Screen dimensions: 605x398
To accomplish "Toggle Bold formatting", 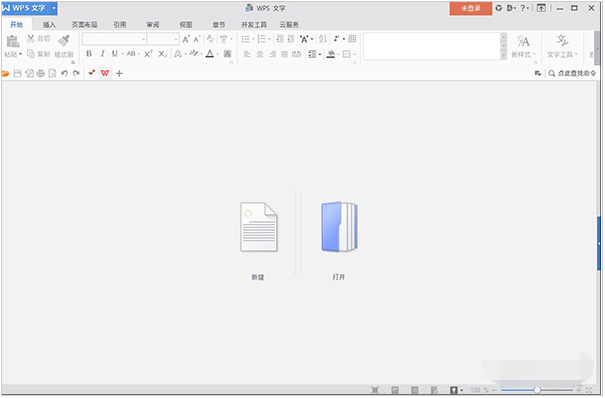I will 89,54.
